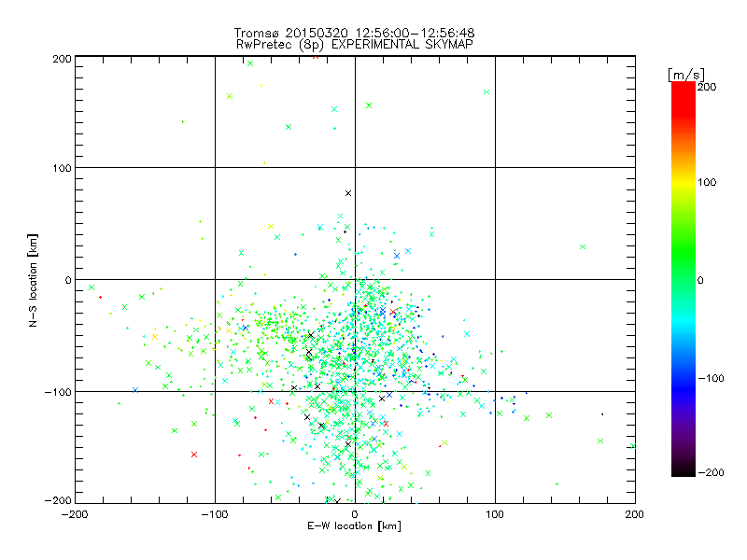
Task: Click the N-S axis tick label "0"
Action: tap(68, 280)
